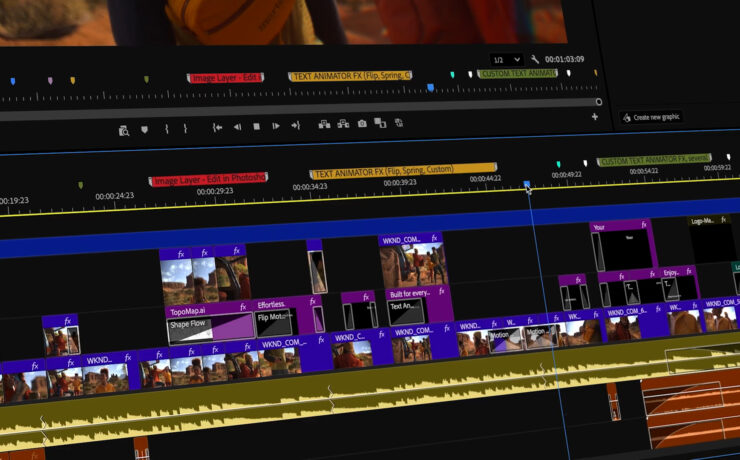Image resolution: width=740 pixels, height=460 pixels.
Task: Click fx badge on Built for every... clip
Action: point(441,291)
